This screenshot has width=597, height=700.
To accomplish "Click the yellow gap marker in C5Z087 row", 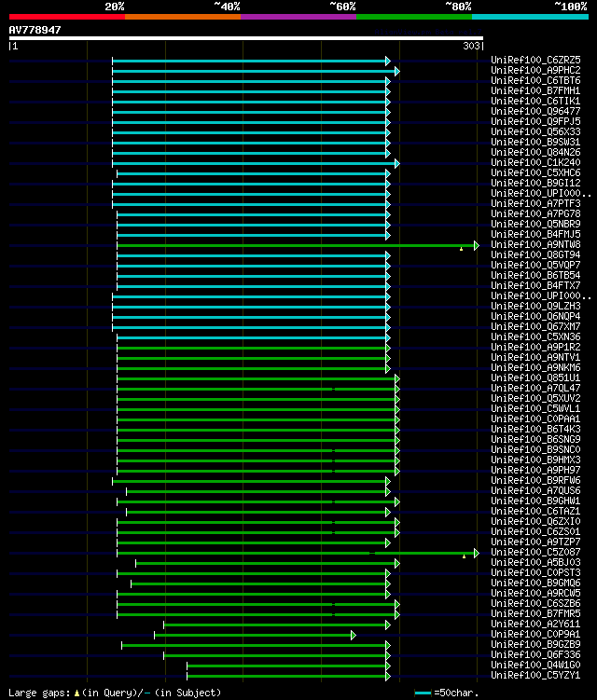I will click(x=464, y=556).
